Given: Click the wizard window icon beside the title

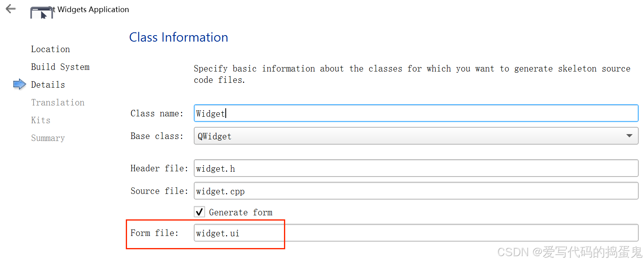Looking at the screenshot, I should point(42,13).
